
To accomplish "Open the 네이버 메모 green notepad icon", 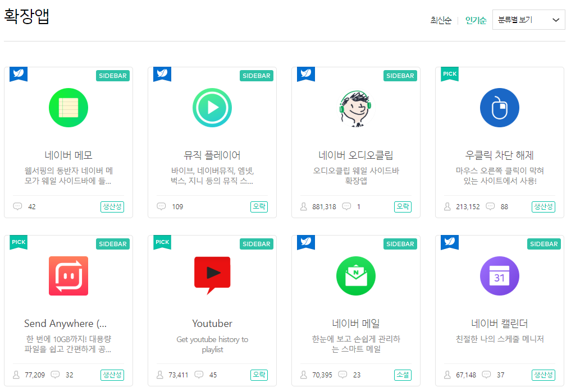I will pyautogui.click(x=68, y=108).
